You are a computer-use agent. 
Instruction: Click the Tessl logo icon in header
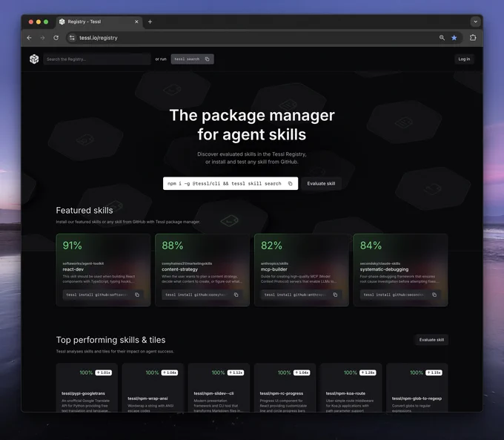point(34,59)
